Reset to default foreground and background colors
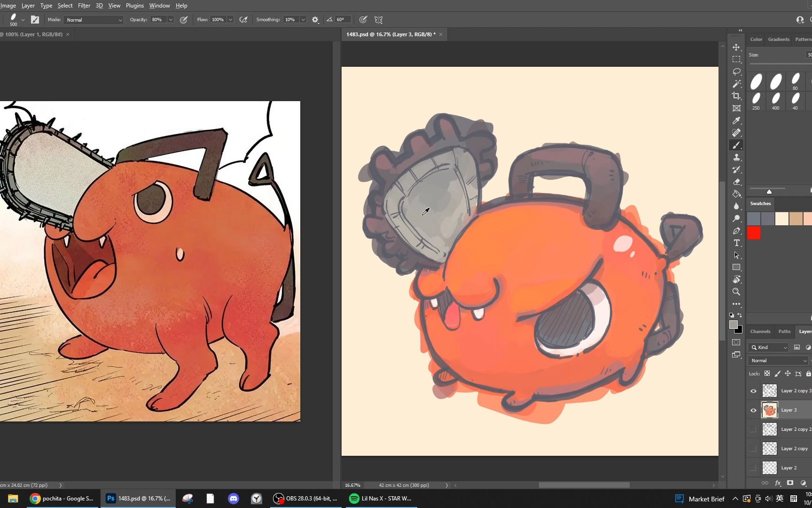This screenshot has width=812, height=508. 732,315
